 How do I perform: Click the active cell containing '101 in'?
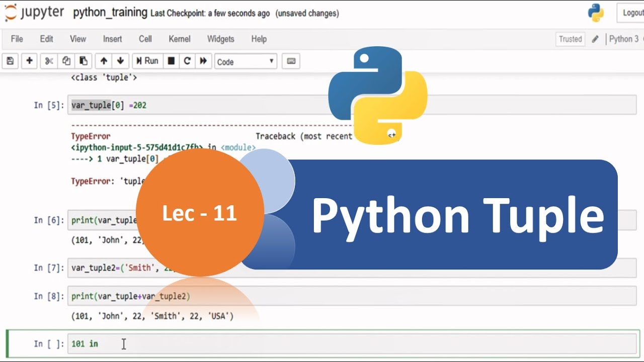pyautogui.click(x=352, y=344)
